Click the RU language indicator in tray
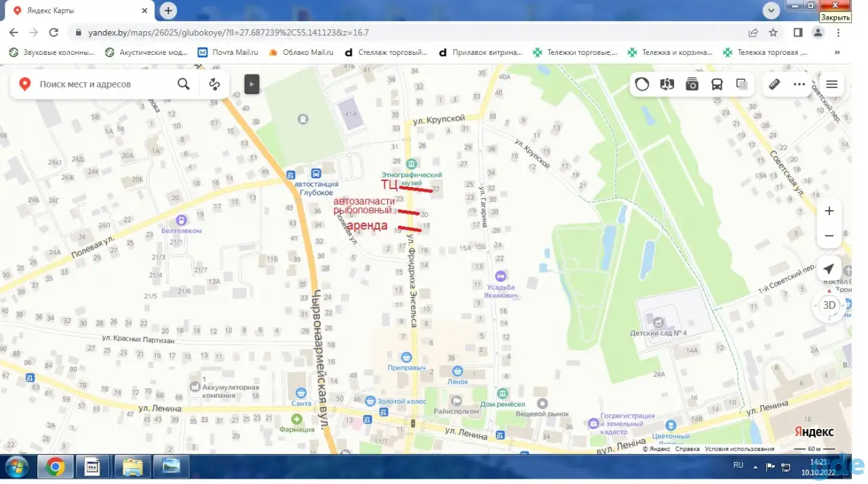 pyautogui.click(x=738, y=465)
